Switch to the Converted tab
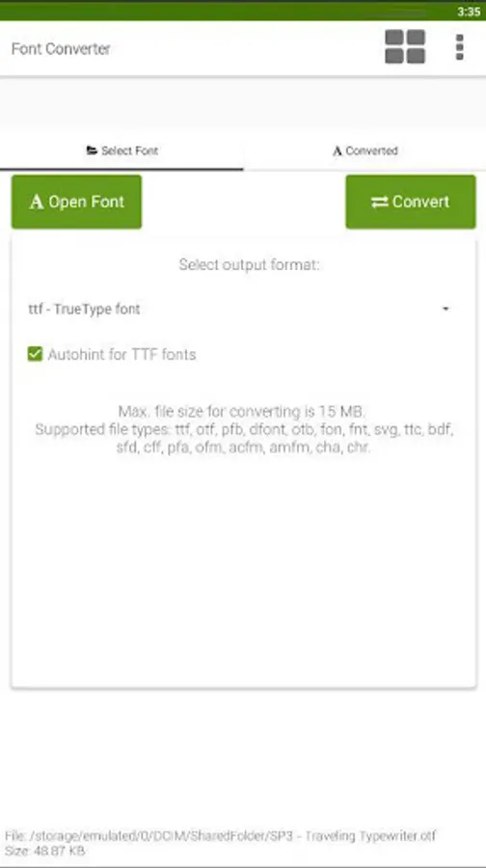486x868 pixels. coord(364,150)
